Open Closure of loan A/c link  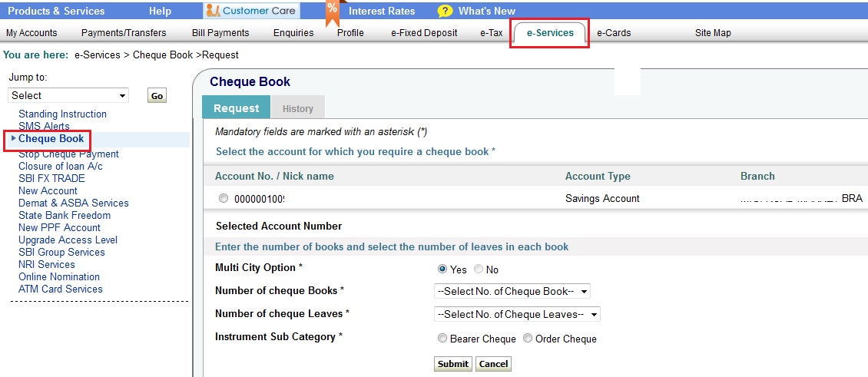(61, 166)
